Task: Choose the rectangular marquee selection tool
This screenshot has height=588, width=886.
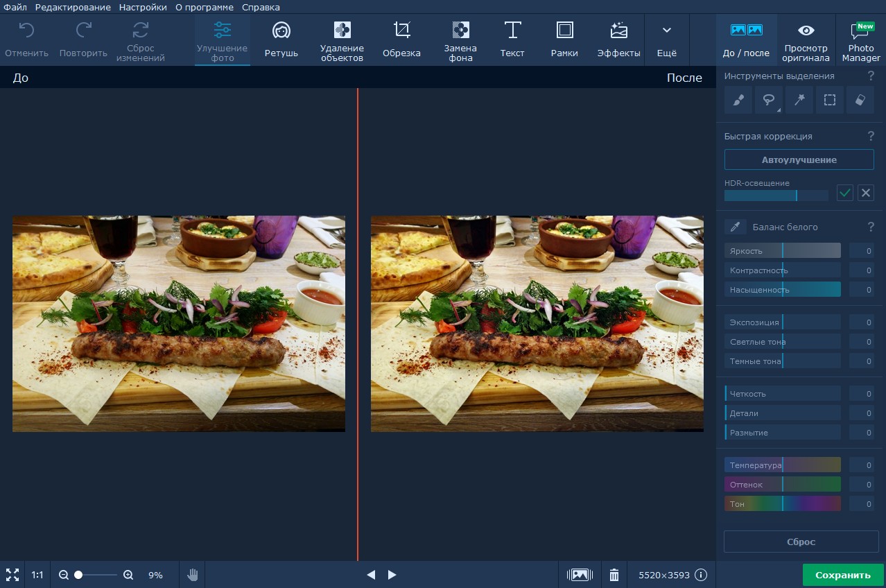Action: tap(829, 100)
